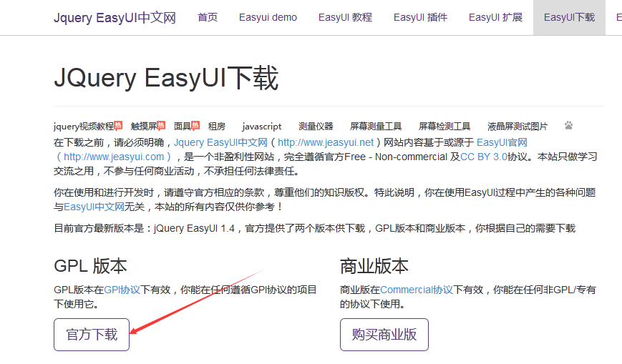
Task: Follow the Jquery EasyUI中文网 paragraph link
Action: click(x=220, y=142)
